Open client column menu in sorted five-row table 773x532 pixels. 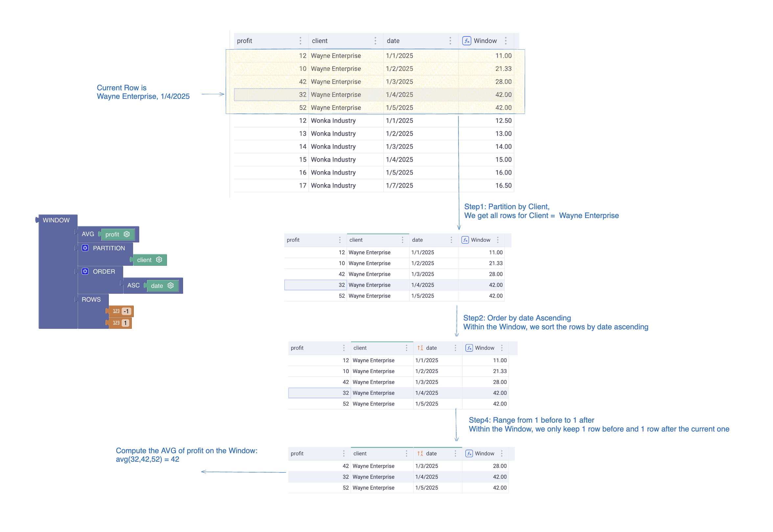406,348
